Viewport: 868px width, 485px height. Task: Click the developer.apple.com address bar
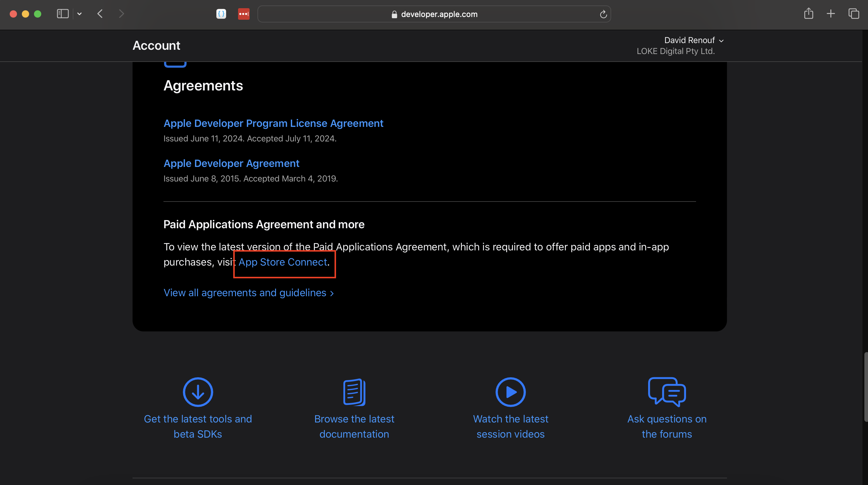tap(434, 14)
